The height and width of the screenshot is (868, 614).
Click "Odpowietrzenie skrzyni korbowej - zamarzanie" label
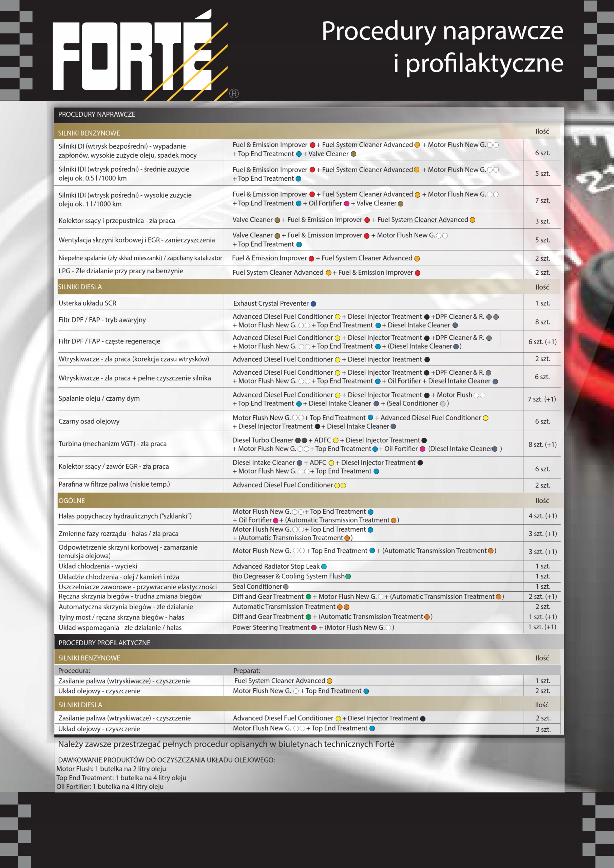(x=128, y=552)
